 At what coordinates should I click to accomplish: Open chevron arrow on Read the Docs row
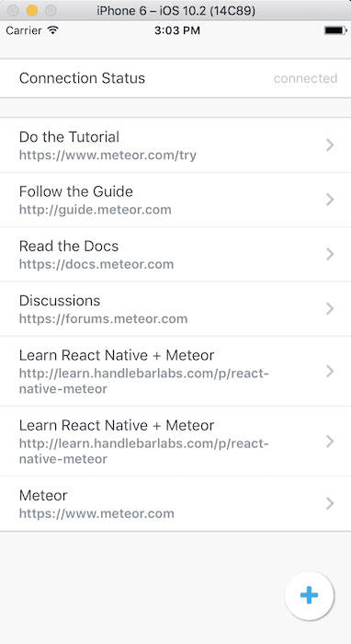(x=330, y=254)
